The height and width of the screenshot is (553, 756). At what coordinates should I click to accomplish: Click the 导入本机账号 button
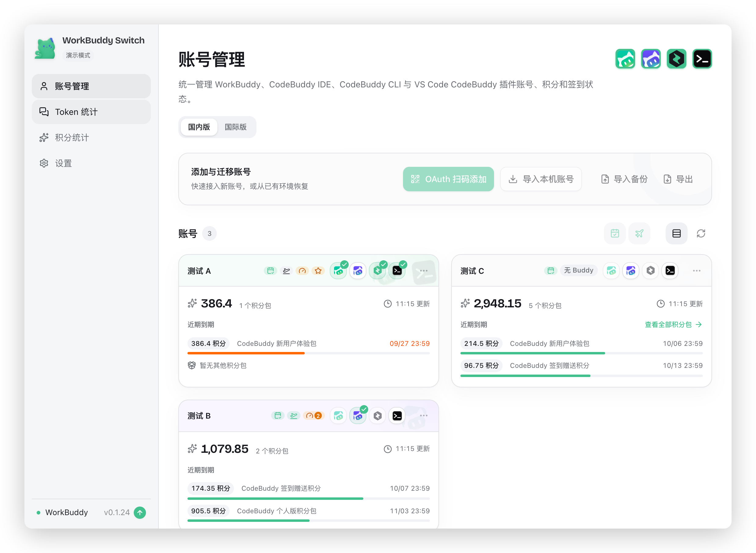click(x=541, y=179)
